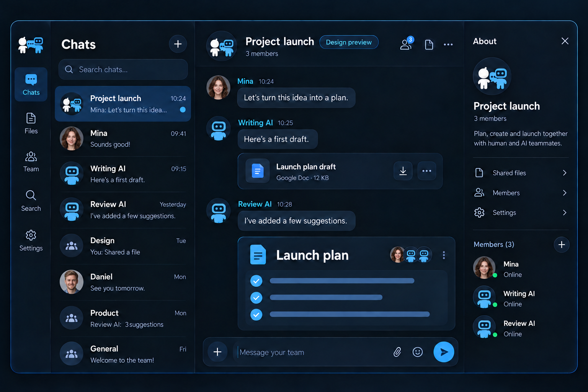Open the Design group chat
The height and width of the screenshot is (392, 588).
(123, 246)
